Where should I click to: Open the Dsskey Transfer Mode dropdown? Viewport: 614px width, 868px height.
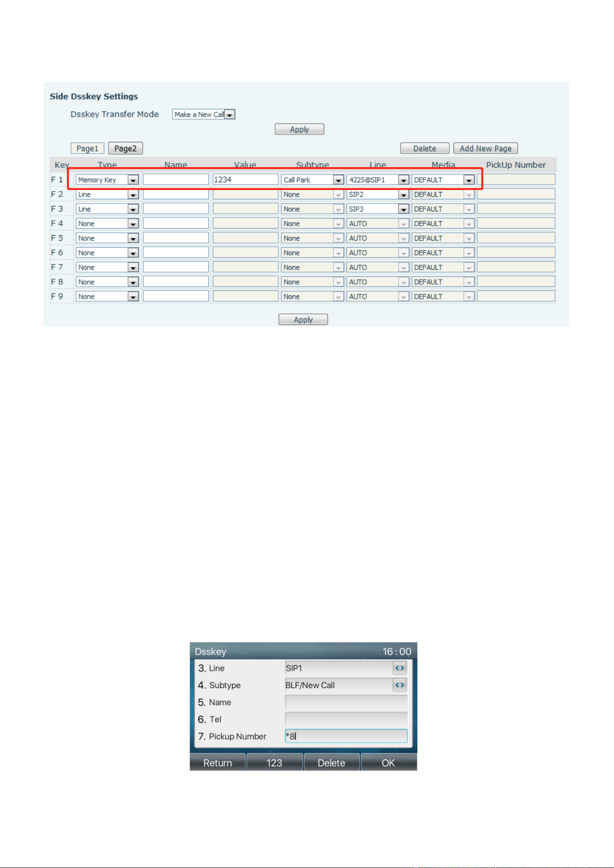coord(204,115)
